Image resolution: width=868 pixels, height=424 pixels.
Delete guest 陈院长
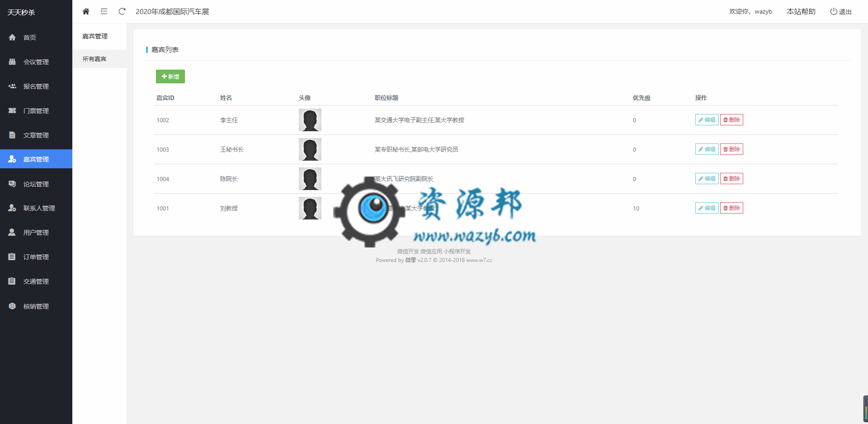(x=731, y=179)
